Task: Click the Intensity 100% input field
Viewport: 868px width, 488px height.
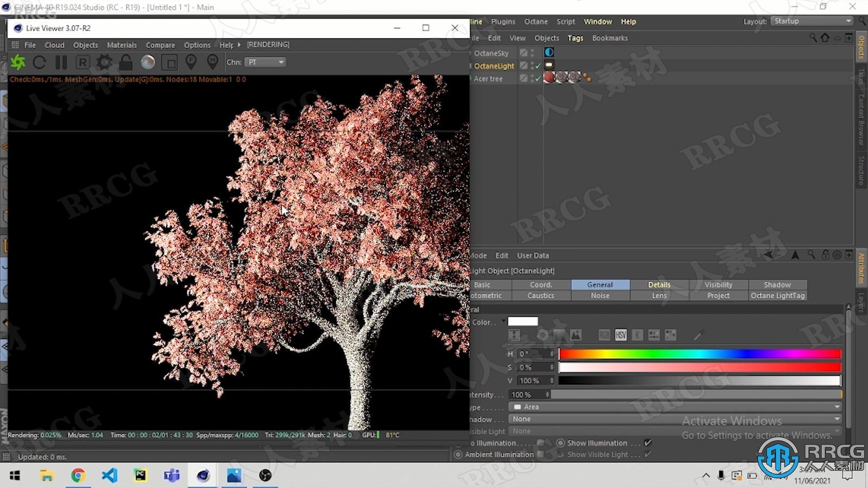Action: click(529, 395)
